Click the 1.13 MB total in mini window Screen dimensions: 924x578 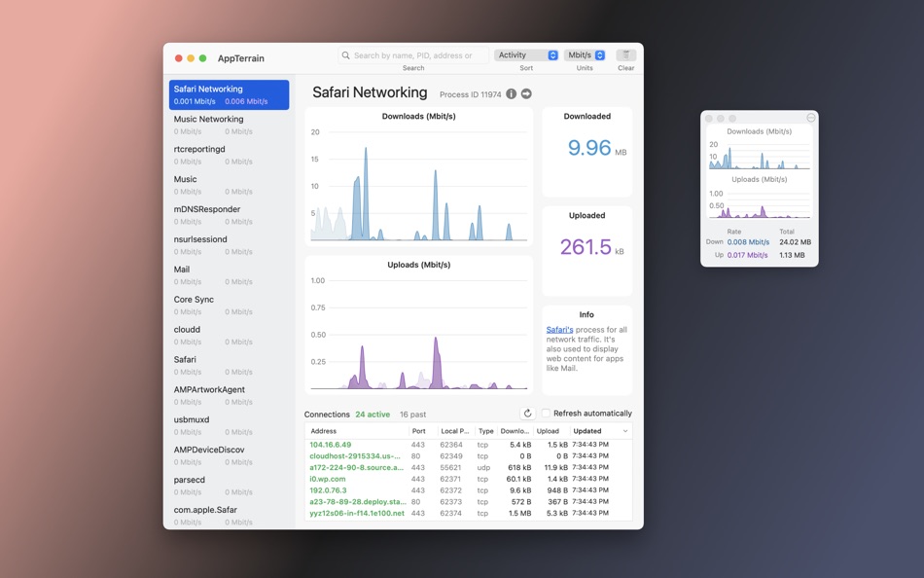792,255
